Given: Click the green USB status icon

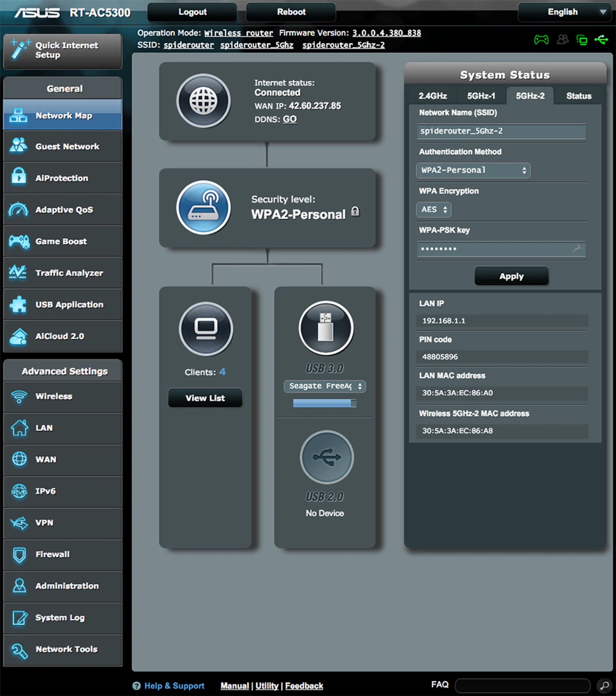Looking at the screenshot, I should tap(601, 40).
